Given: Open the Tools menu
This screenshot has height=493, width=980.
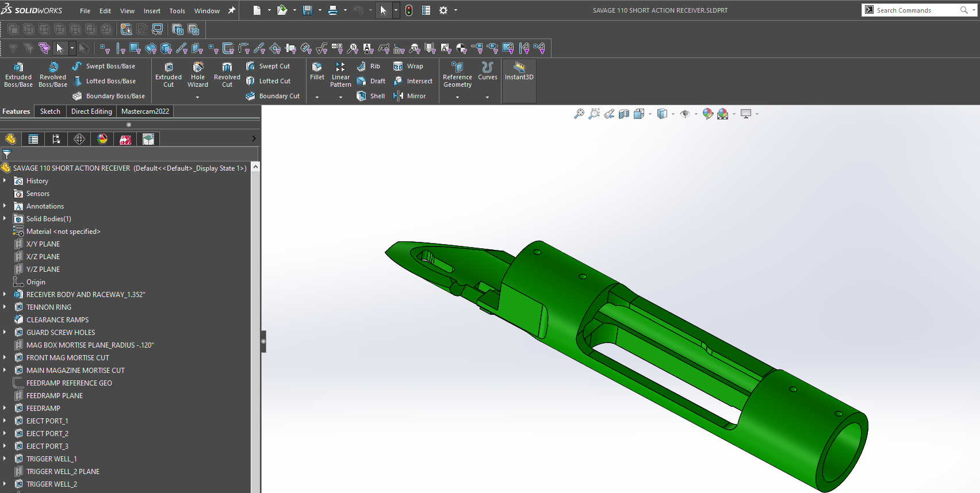Looking at the screenshot, I should 177,11.
